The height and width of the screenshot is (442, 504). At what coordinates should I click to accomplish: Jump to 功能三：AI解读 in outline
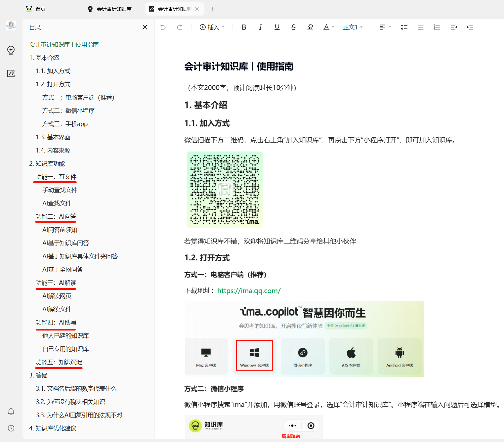[x=56, y=283]
